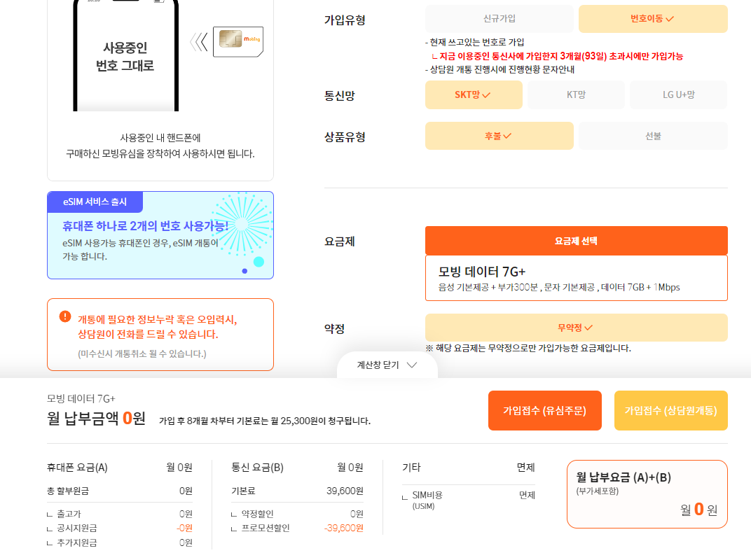The image size is (751, 560).
Task: Click the phone image showing 사용중인 번호 그대로
Action: click(125, 55)
